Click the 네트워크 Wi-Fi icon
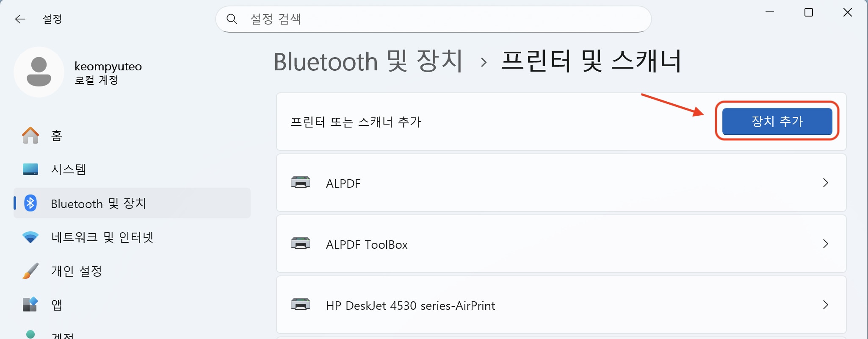Image resolution: width=868 pixels, height=339 pixels. [x=30, y=237]
